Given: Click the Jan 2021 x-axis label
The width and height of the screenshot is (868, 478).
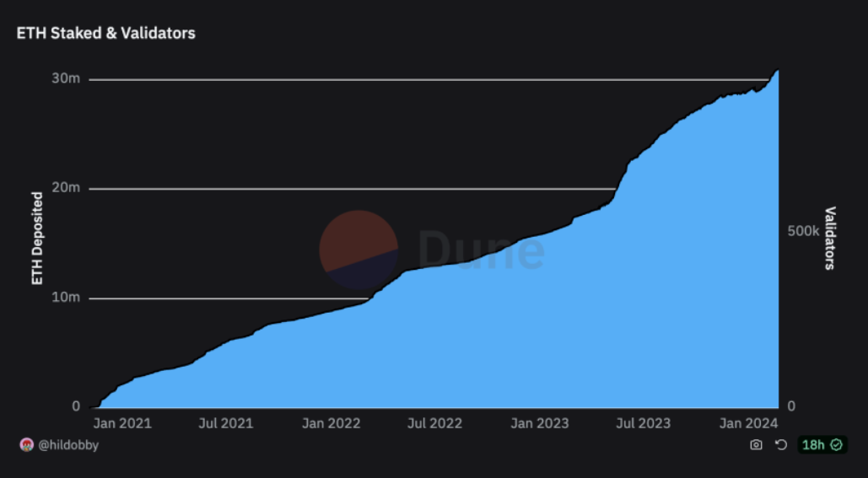Looking at the screenshot, I should [123, 423].
